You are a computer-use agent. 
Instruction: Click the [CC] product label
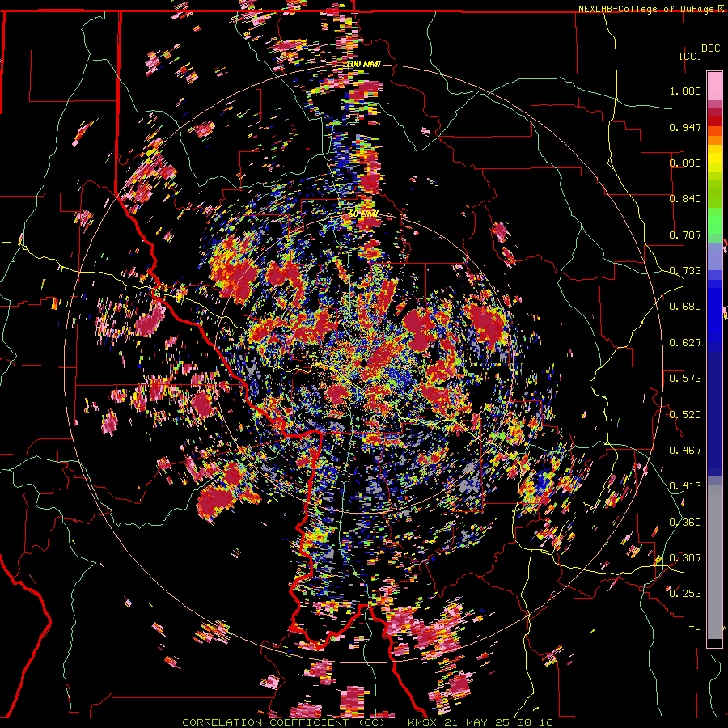point(691,56)
